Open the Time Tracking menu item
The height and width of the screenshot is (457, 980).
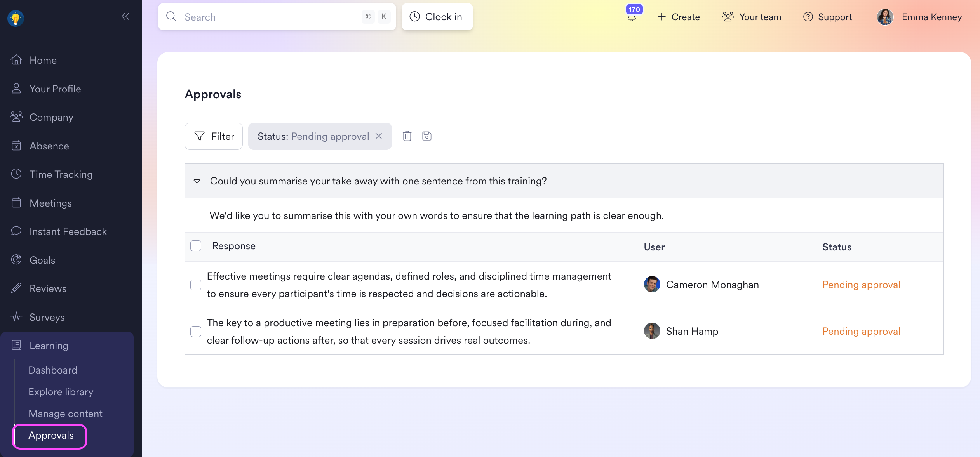[x=61, y=174]
